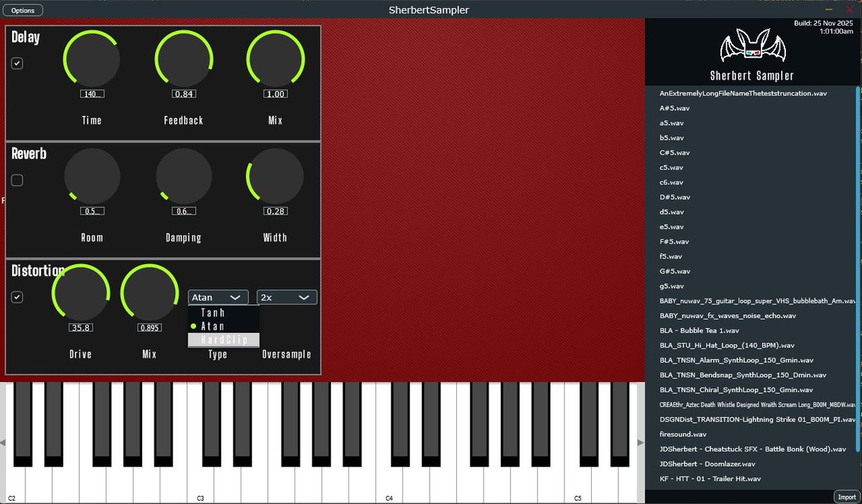Select BLA_TNSN_Bendsnap_SynthLoop_150_Dmin.wav
Image resolution: width=862 pixels, height=504 pixels.
[x=751, y=375]
